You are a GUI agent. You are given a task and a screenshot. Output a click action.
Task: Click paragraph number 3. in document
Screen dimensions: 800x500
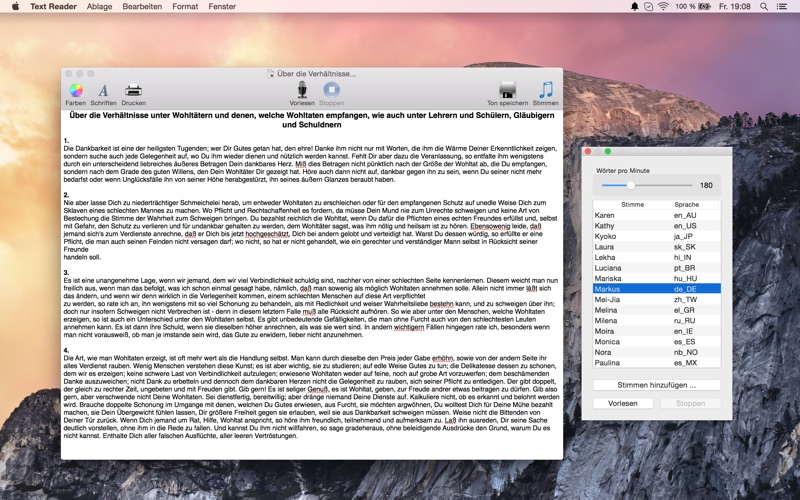66,272
